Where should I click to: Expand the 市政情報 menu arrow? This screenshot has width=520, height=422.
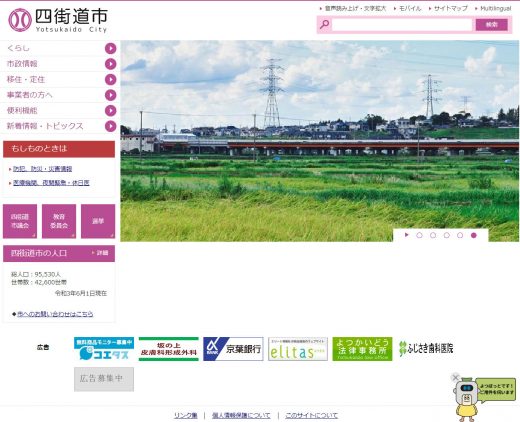click(x=110, y=64)
